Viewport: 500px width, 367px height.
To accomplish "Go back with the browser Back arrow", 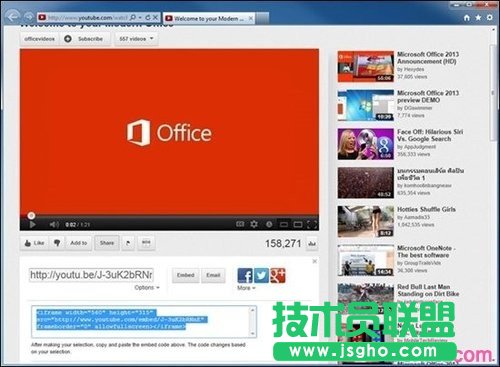I will [x=13, y=16].
